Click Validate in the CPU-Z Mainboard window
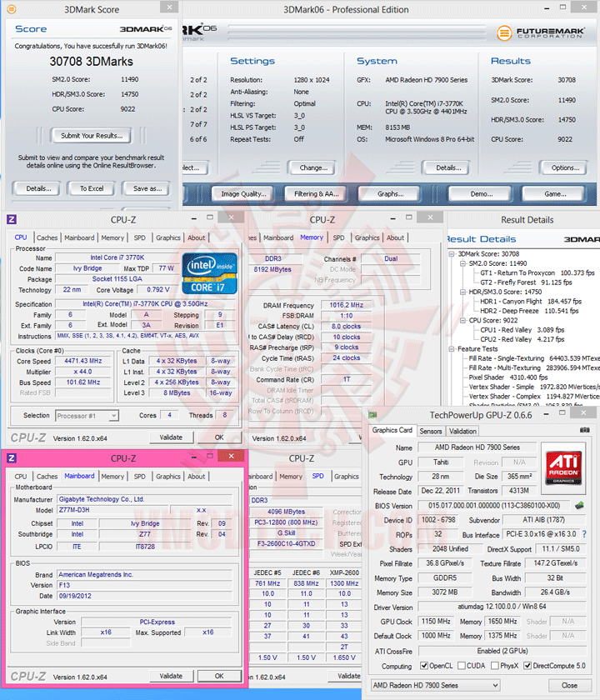Image resolution: width=600 pixels, height=700 pixels. click(171, 677)
